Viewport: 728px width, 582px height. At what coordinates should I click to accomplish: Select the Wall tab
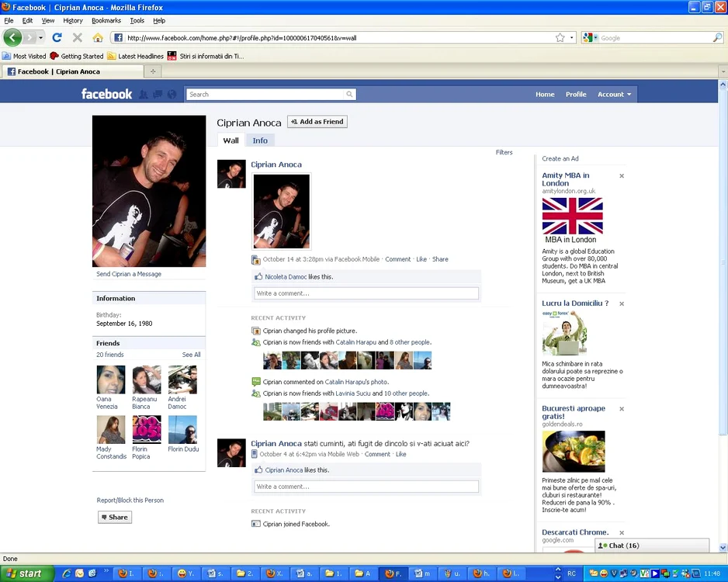click(231, 140)
